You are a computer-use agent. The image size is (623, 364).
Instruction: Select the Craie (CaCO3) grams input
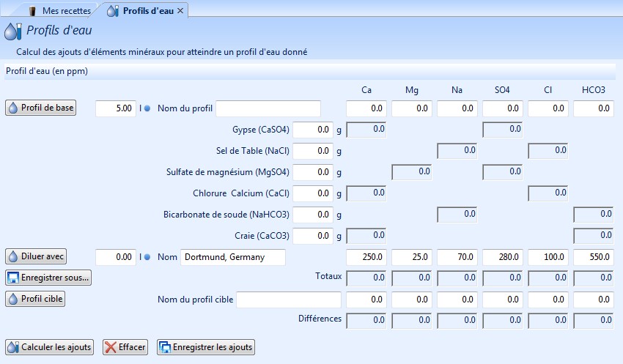(313, 236)
